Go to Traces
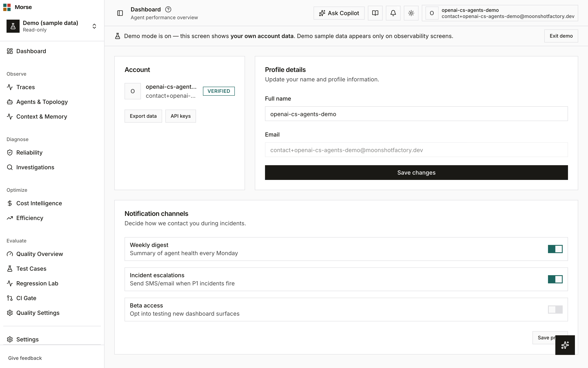This screenshot has width=588, height=368. (52, 87)
